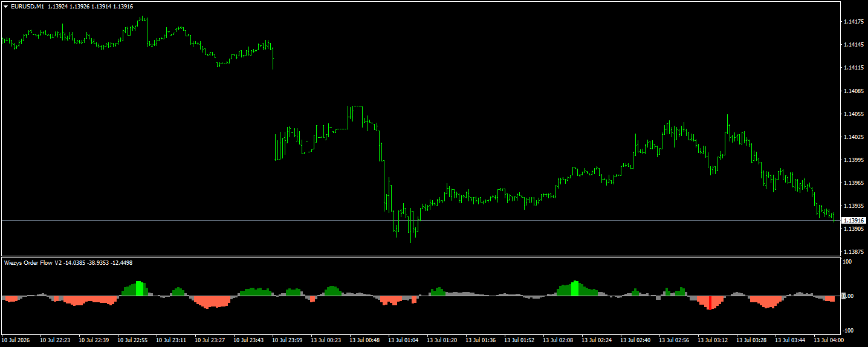
Task: Click the indicator scale value 0.00
Action: [847, 296]
